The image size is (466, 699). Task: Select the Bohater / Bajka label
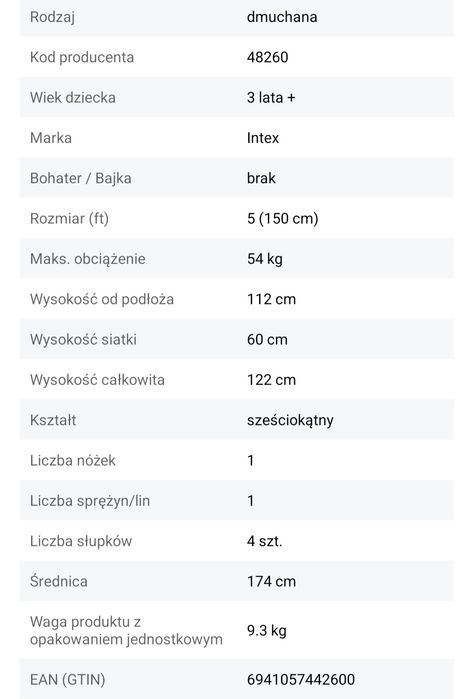tap(81, 178)
